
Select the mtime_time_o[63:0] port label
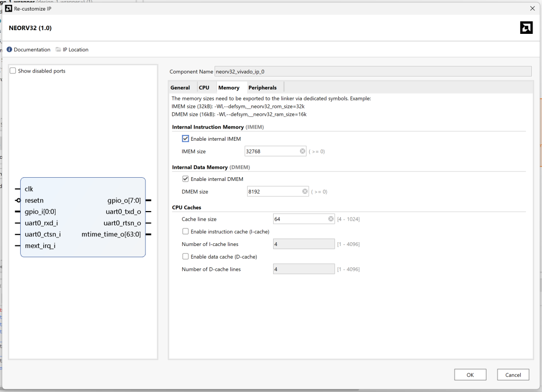[111, 234]
